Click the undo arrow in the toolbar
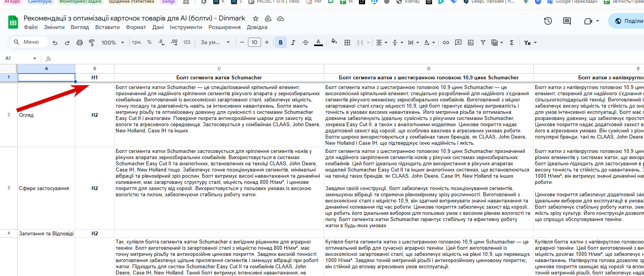This screenshot has height=276, width=644. pos(55,43)
